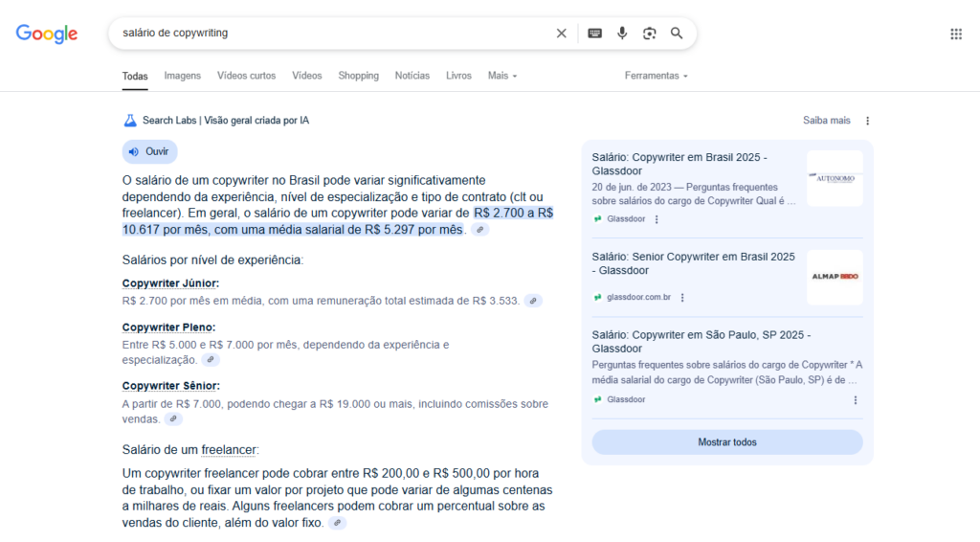980x542 pixels.
Task: Open Google Lens image search
Action: click(650, 34)
